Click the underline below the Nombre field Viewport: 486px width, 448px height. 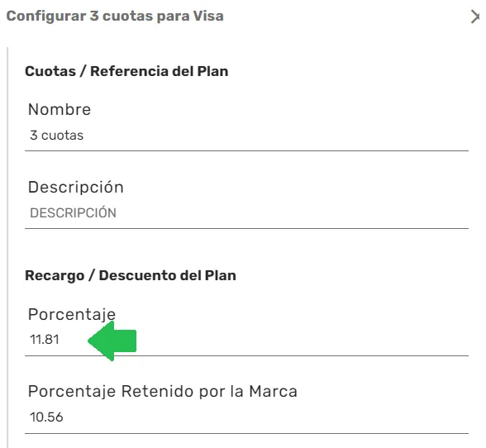[x=246, y=151]
